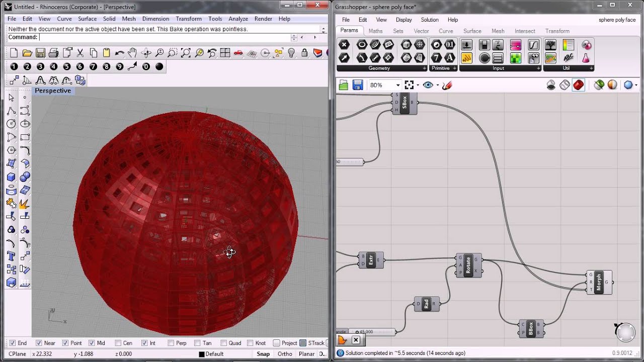Click the Grasshopper save file icon
The width and height of the screenshot is (644, 362).
(358, 85)
